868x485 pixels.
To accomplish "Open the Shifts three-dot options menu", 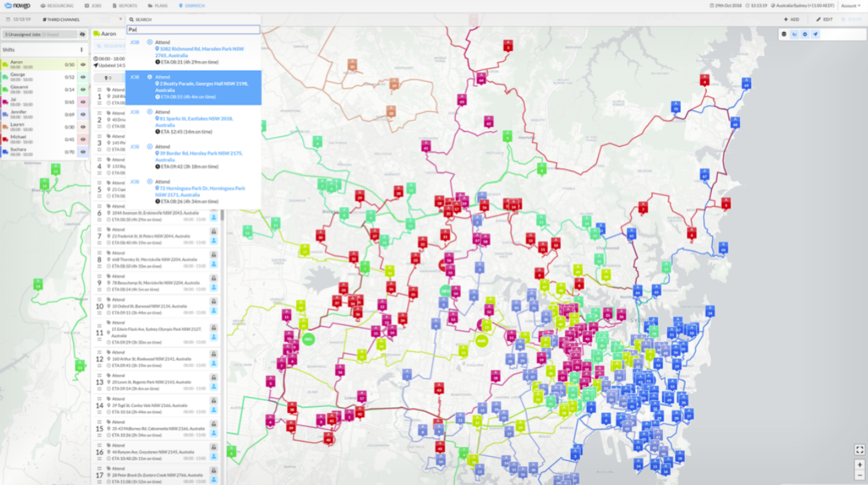I will pyautogui.click(x=82, y=50).
